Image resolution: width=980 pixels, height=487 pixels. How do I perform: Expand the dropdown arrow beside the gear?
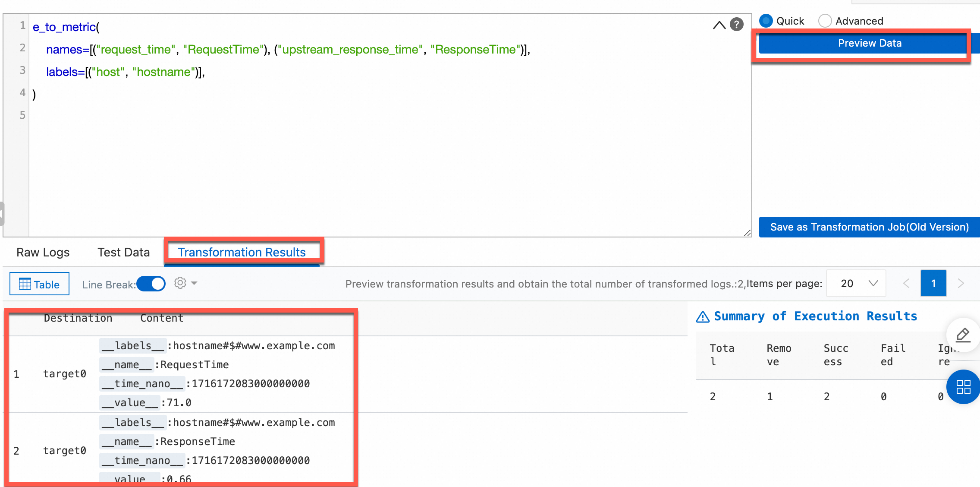tap(194, 283)
